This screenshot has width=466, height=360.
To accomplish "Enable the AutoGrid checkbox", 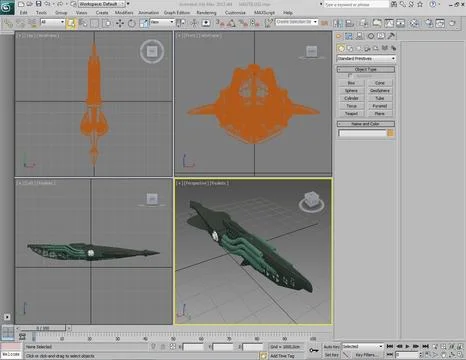I will point(349,76).
